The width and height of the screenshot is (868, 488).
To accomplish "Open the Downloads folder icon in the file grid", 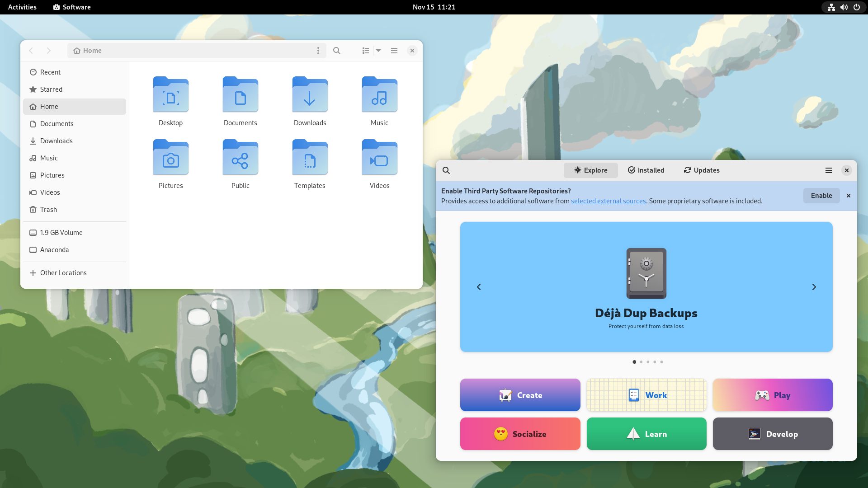I will [310, 94].
